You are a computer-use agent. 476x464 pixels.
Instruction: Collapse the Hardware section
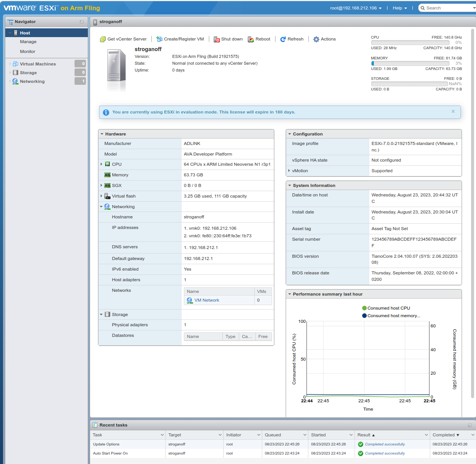coord(102,134)
